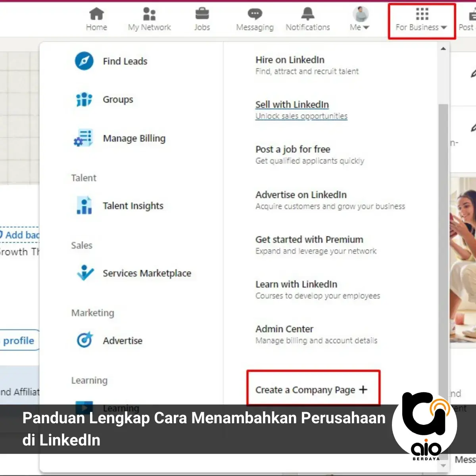Open Post a job for free

(x=293, y=150)
